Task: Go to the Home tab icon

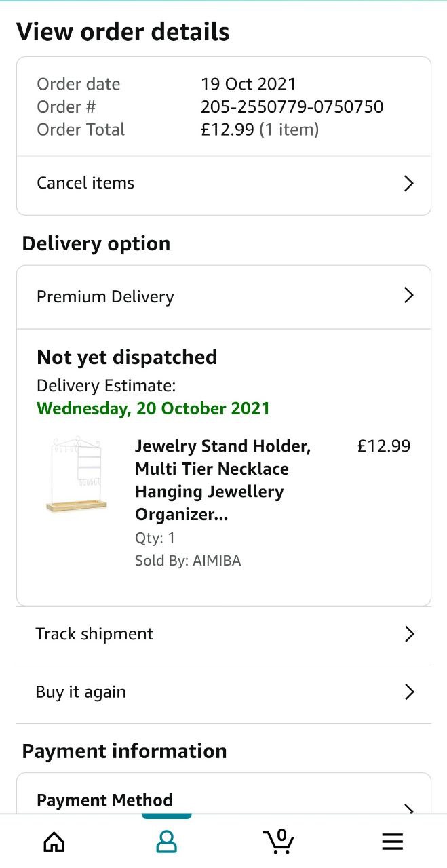Action: [x=54, y=842]
